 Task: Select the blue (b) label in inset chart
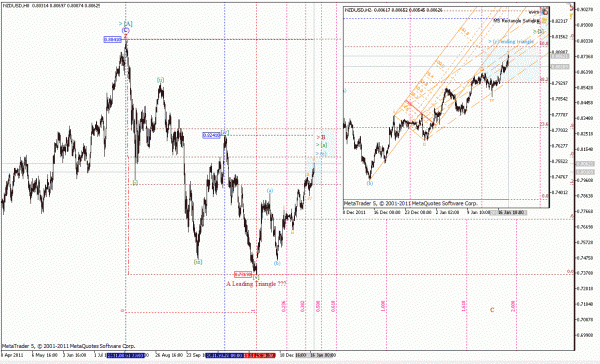[x=370, y=183]
